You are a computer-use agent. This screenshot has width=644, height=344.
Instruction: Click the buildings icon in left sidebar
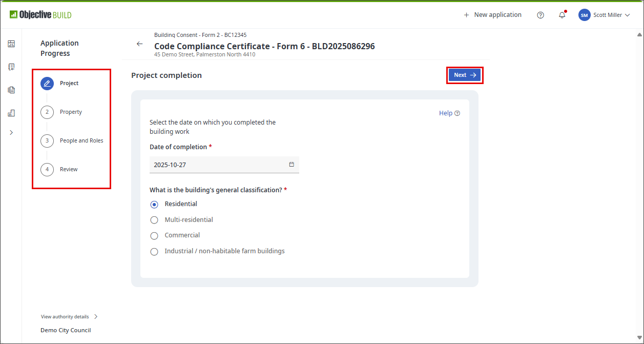click(11, 113)
